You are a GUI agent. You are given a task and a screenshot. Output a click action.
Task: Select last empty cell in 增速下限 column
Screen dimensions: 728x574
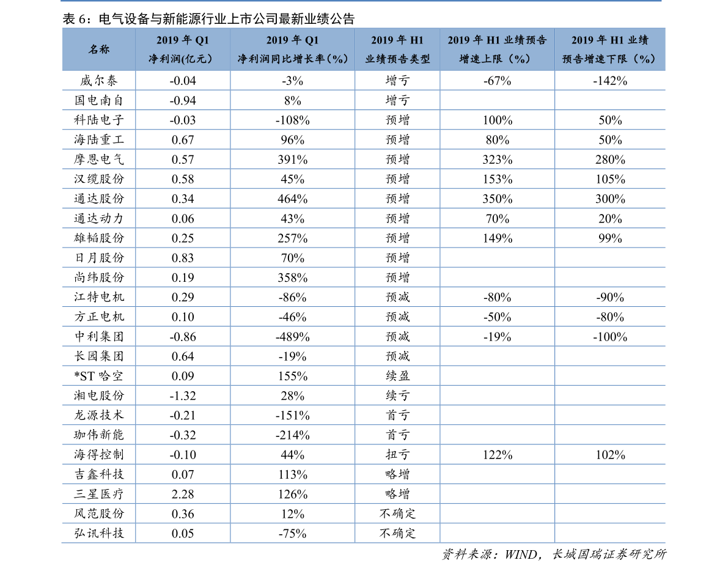click(x=609, y=533)
